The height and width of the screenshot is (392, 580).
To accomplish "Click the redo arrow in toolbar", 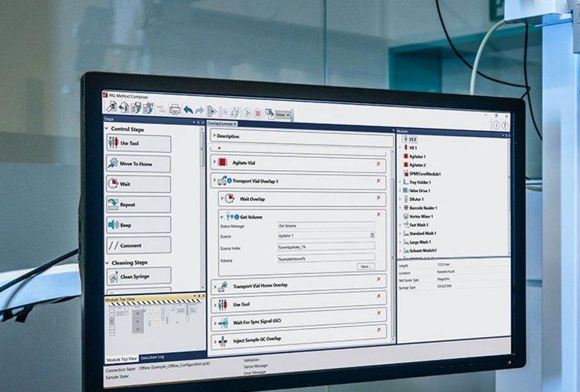I will tap(199, 111).
